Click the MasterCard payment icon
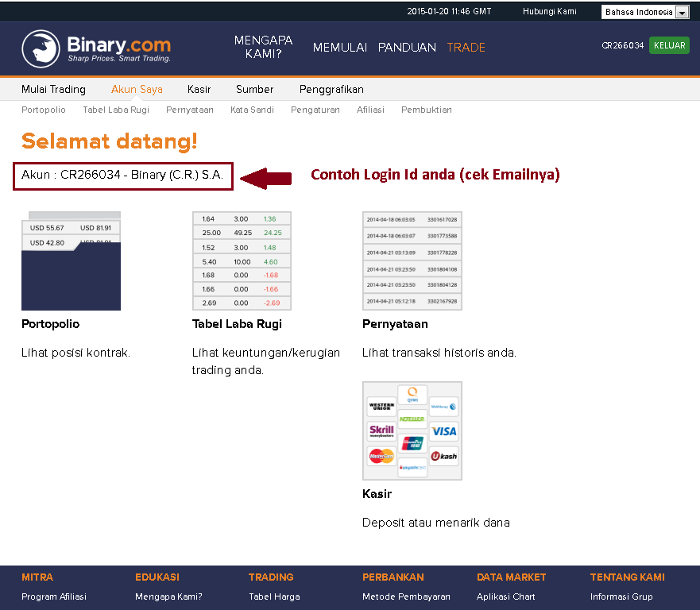This screenshot has height=610, width=700. [381, 456]
